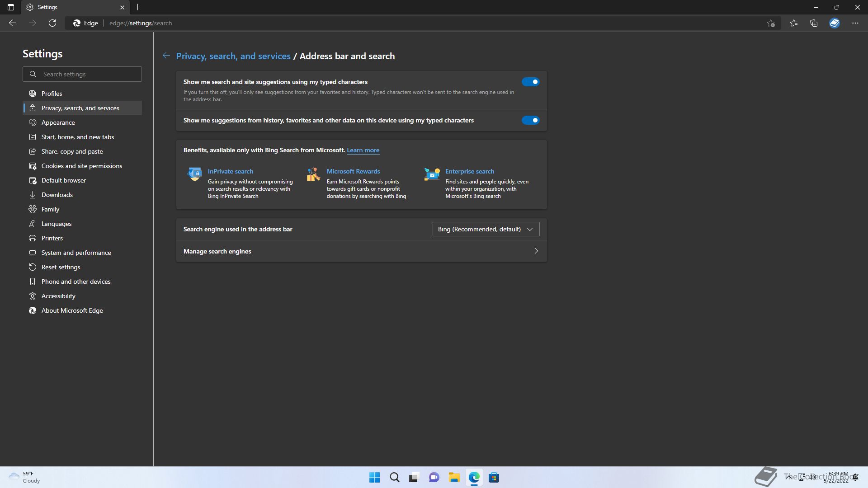
Task: Open a new tab with plus icon
Action: click(x=138, y=7)
